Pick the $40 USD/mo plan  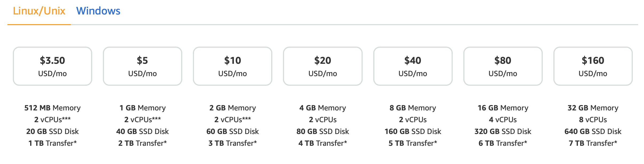click(x=413, y=66)
